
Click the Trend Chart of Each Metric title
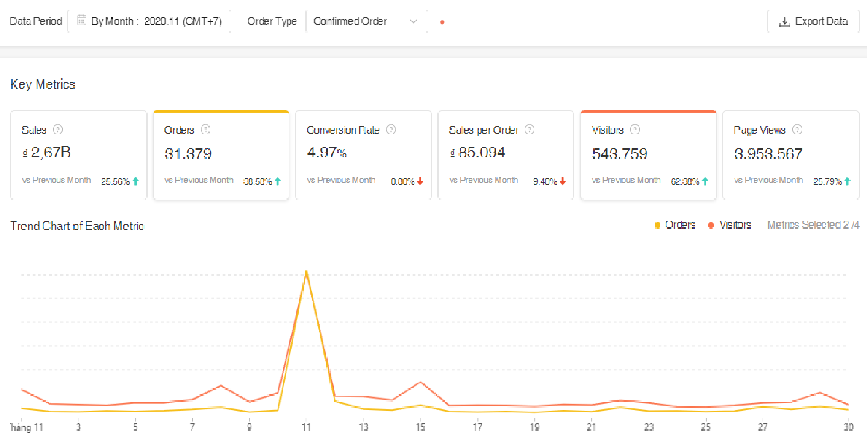77,227
